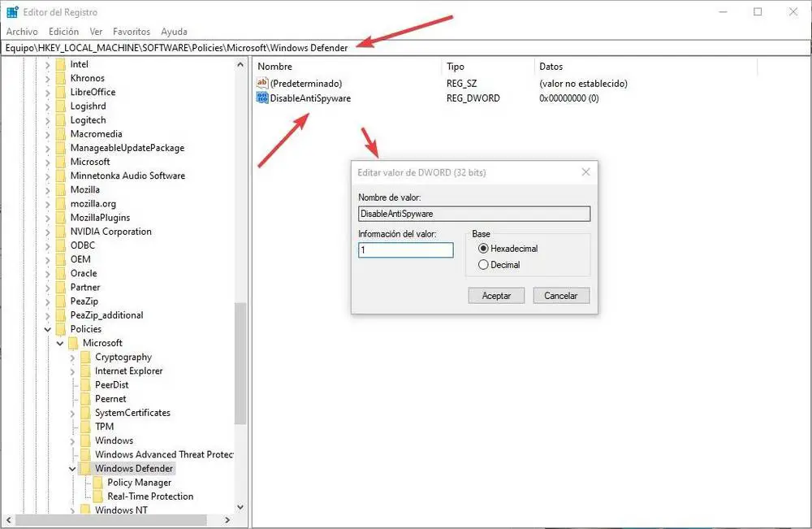
Task: Open the Archivo menu
Action: 22,32
